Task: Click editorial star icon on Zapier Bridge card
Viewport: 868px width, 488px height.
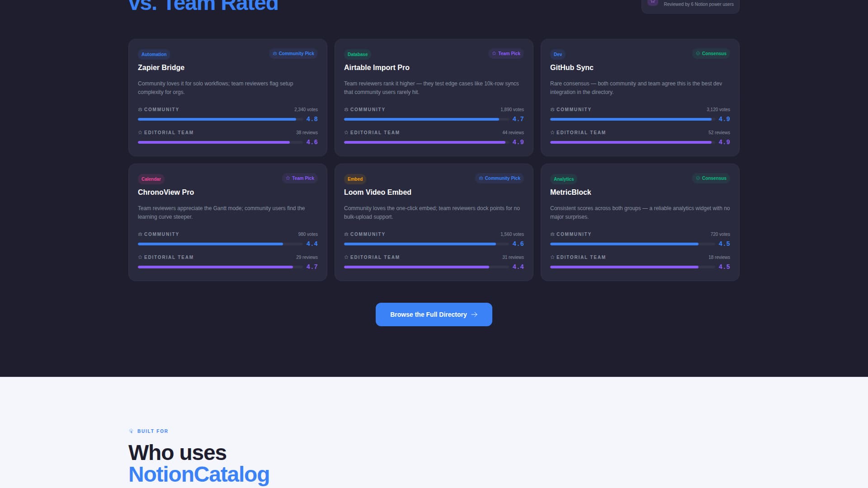Action: 140,132
